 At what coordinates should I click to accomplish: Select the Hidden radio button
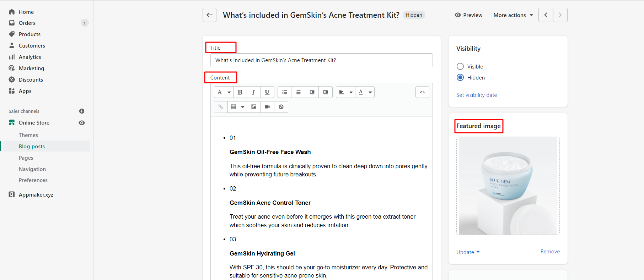[x=460, y=77]
